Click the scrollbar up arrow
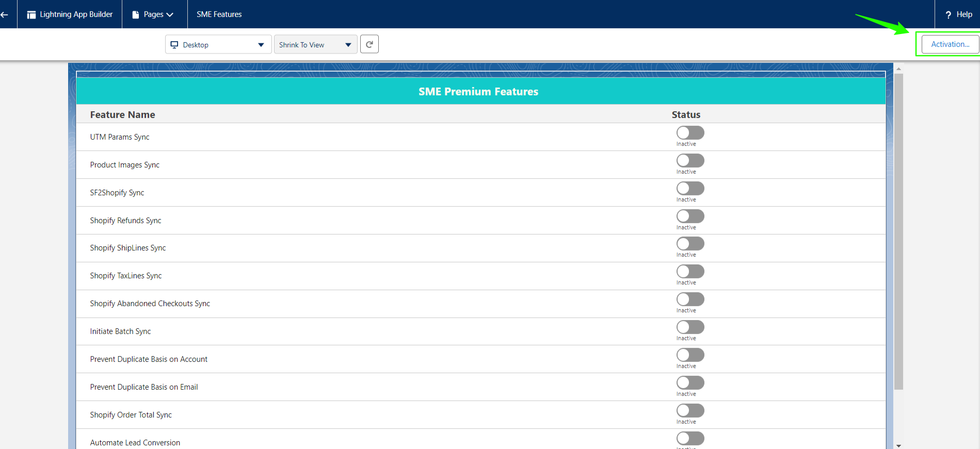 point(898,69)
